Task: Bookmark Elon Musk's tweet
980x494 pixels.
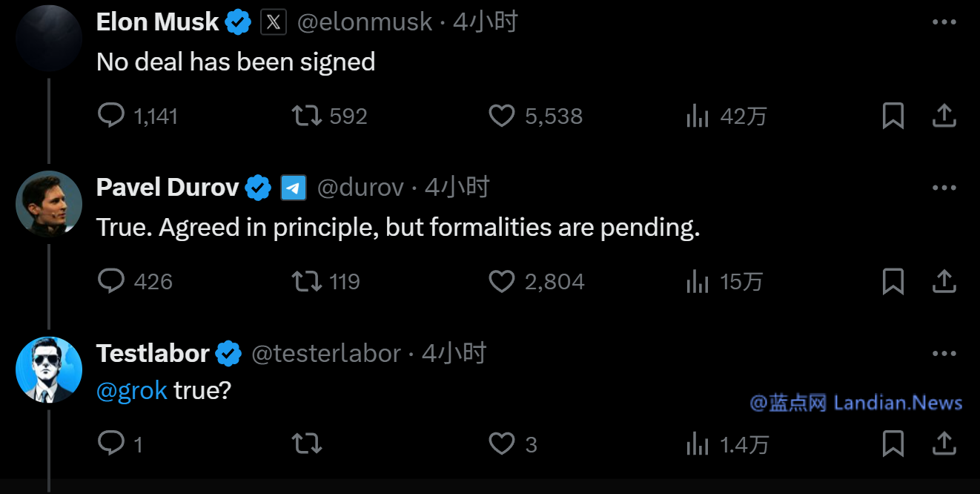Action: click(893, 116)
